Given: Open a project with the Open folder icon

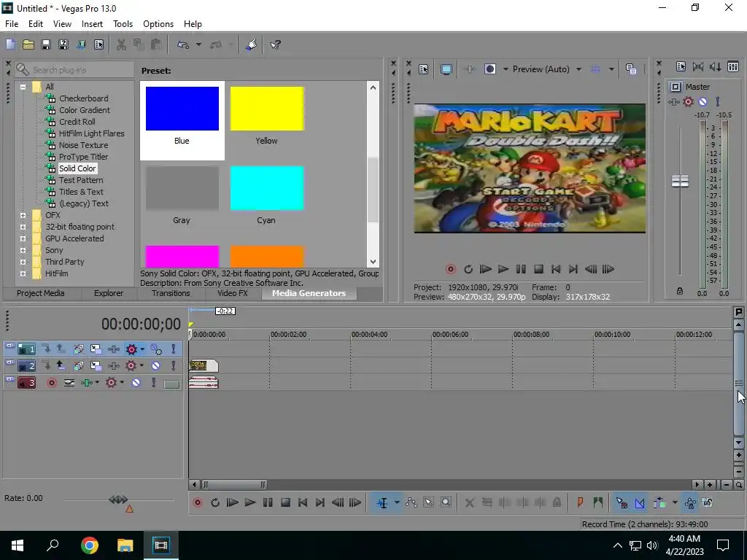Looking at the screenshot, I should coord(28,44).
